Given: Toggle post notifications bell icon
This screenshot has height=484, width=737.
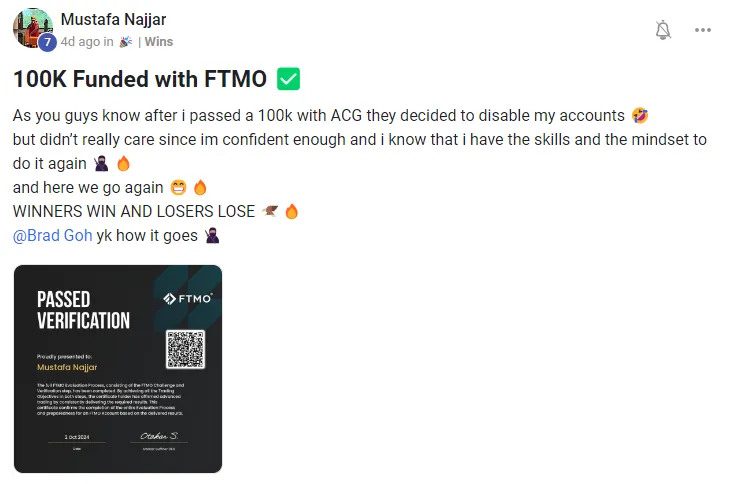Looking at the screenshot, I should [663, 30].
